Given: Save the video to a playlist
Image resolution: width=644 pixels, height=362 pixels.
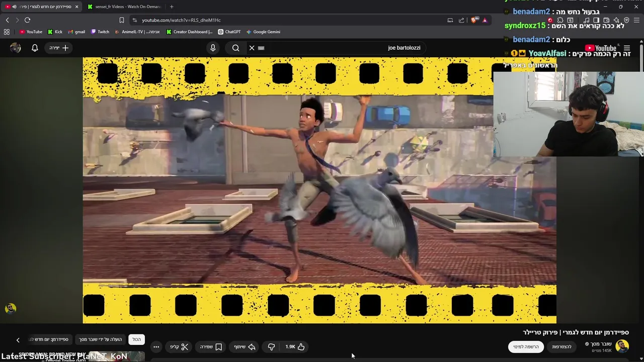Looking at the screenshot, I should tap(211, 347).
